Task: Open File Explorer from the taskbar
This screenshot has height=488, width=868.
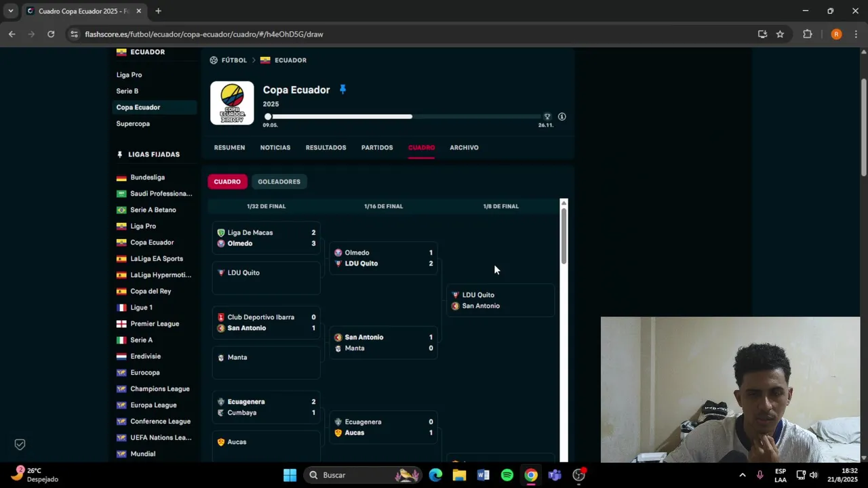Action: pos(459,475)
